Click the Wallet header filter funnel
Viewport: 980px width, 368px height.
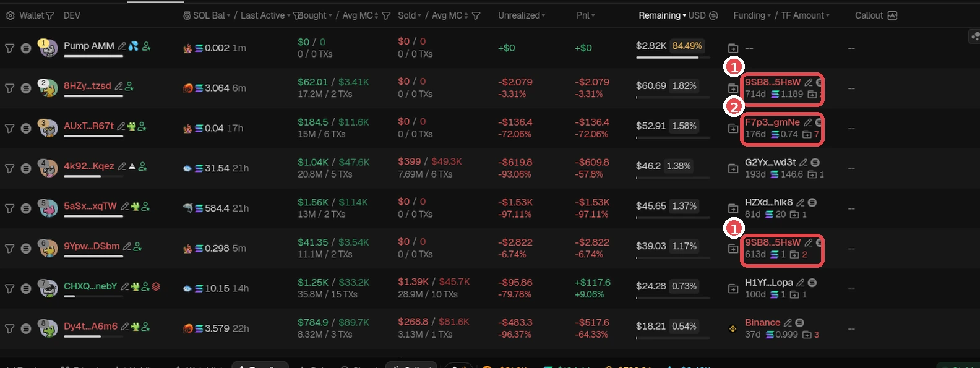50,15
